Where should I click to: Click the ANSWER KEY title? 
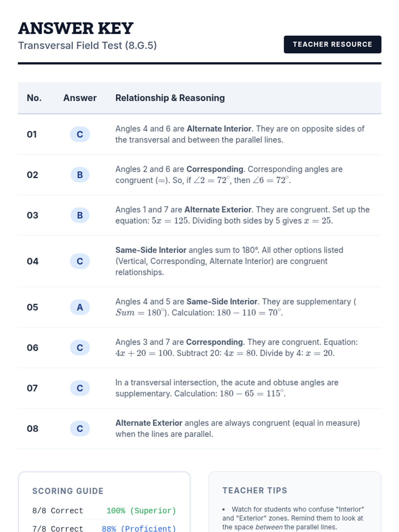tap(76, 28)
